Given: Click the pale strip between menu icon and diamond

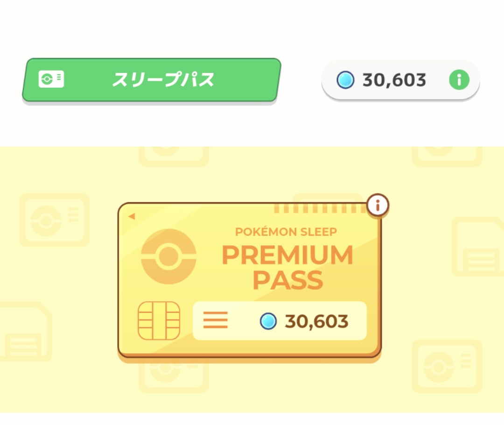Looking at the screenshot, I should tap(243, 321).
